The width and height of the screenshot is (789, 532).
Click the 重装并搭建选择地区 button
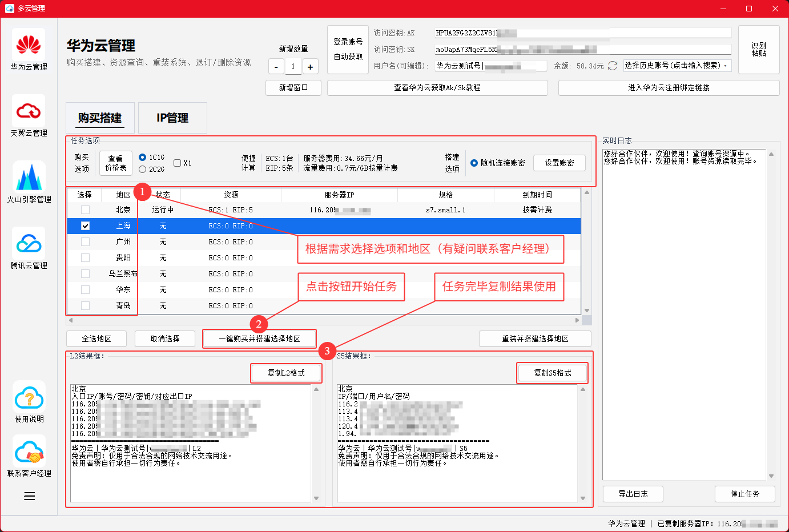535,338
